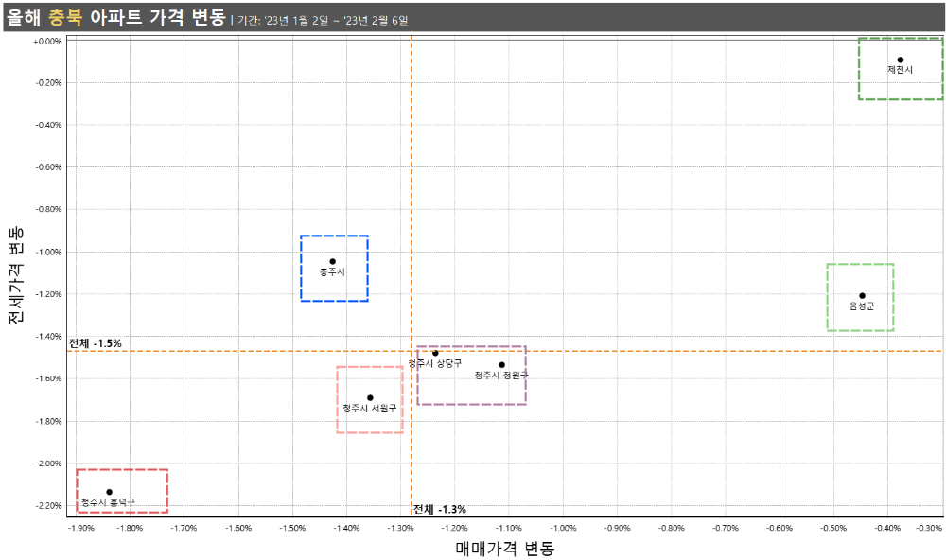Screen dimensions: 946x560
Task: Select the 청주시 서원구 label
Action: pos(370,409)
